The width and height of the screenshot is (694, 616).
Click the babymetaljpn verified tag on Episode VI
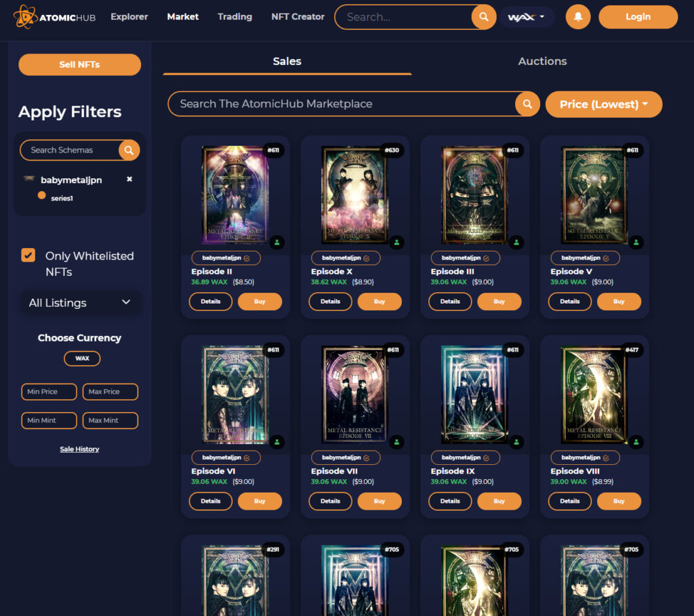[226, 457]
